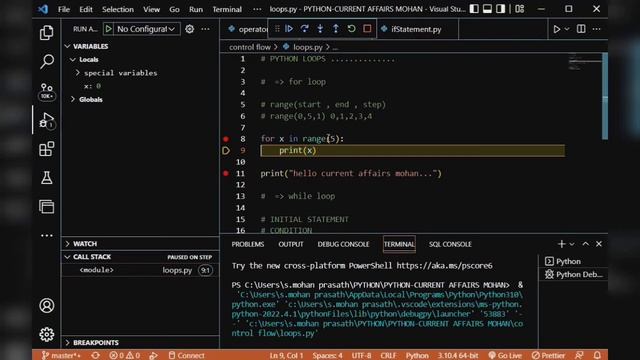Image resolution: width=640 pixels, height=360 pixels.
Task: Open the Run and Debug view
Action: (x=47, y=120)
